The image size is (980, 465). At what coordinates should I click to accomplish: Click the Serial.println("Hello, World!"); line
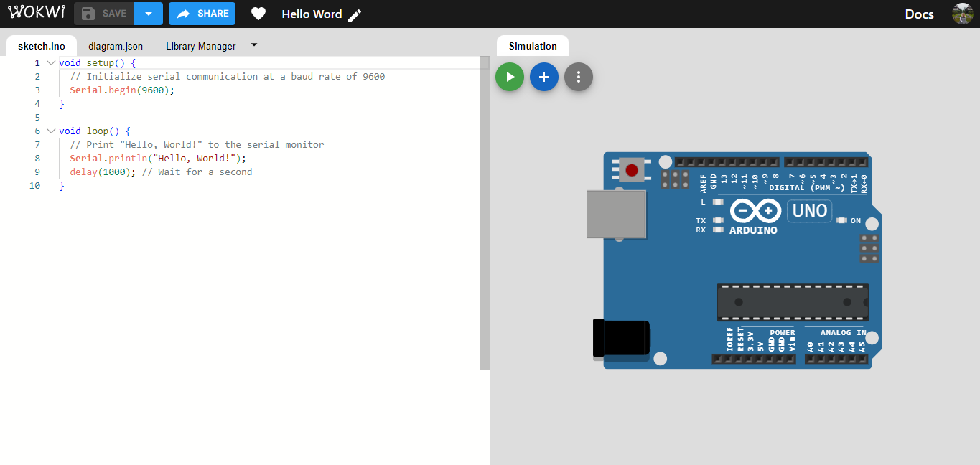pos(158,159)
